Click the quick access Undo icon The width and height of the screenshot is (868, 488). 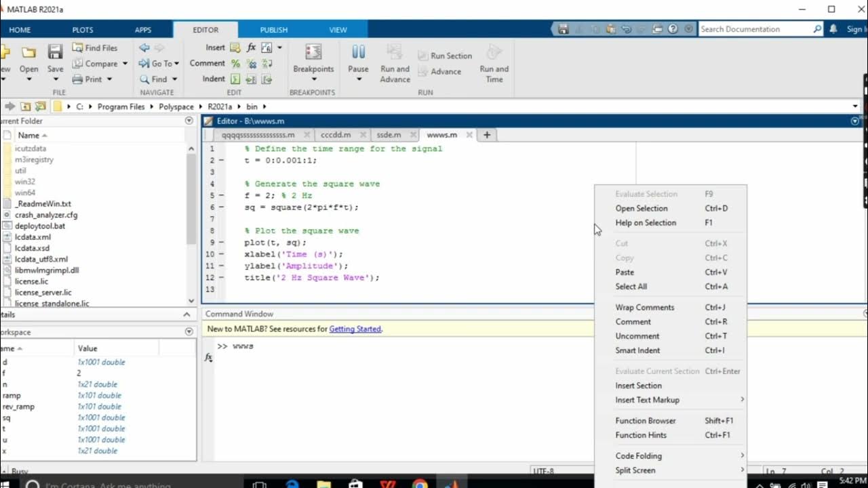pyautogui.click(x=626, y=29)
